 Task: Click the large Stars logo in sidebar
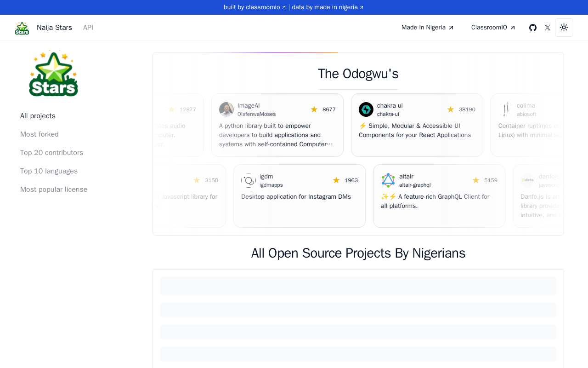53,74
